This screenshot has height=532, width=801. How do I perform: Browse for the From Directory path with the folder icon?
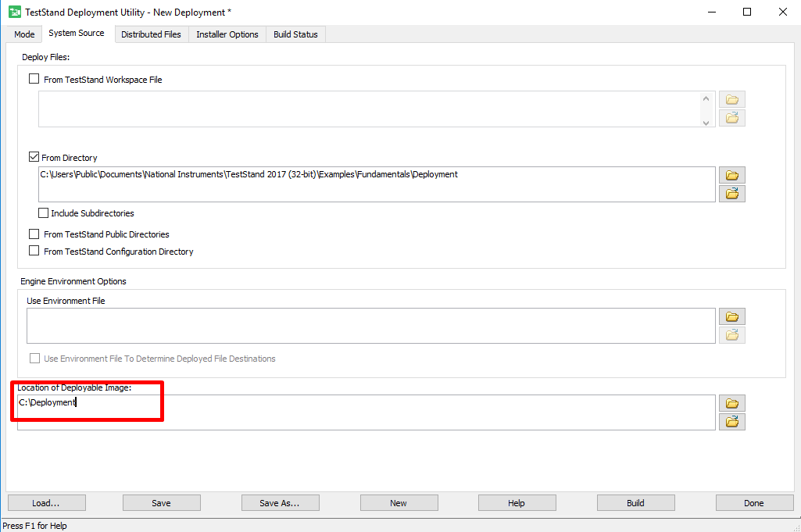[732, 175]
